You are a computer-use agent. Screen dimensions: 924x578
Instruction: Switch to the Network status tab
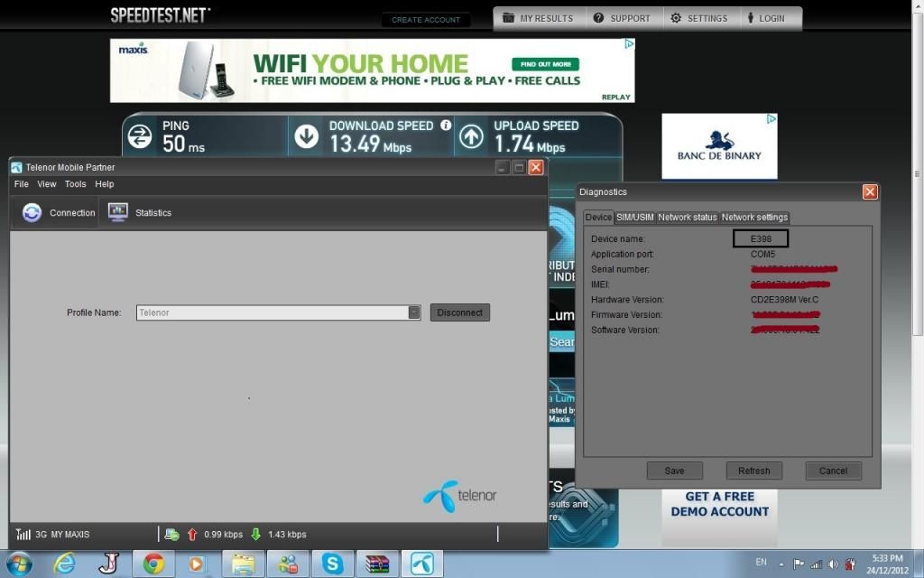pos(688,218)
